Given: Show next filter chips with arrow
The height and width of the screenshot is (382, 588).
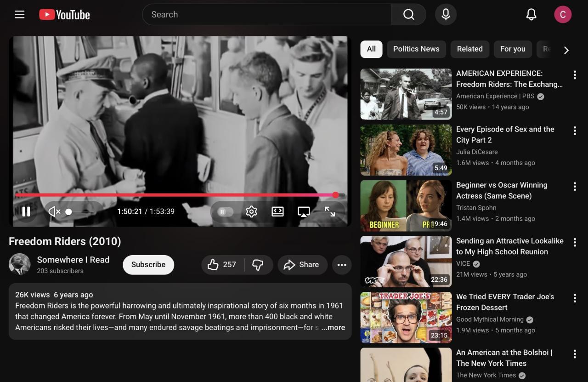Looking at the screenshot, I should pyautogui.click(x=566, y=50).
